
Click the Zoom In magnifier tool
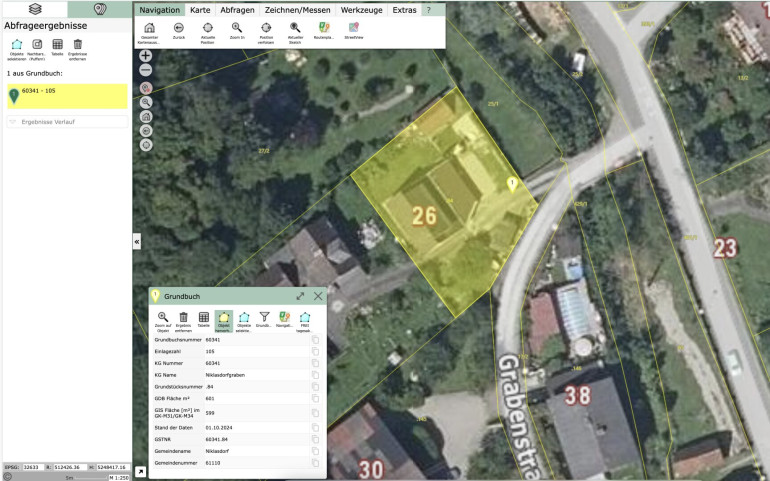237,29
